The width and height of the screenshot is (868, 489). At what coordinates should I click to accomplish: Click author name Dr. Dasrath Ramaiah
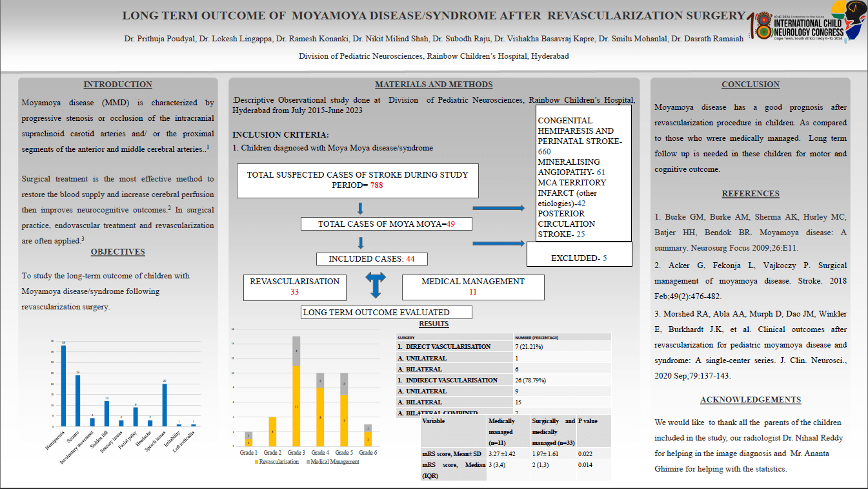tap(707, 39)
